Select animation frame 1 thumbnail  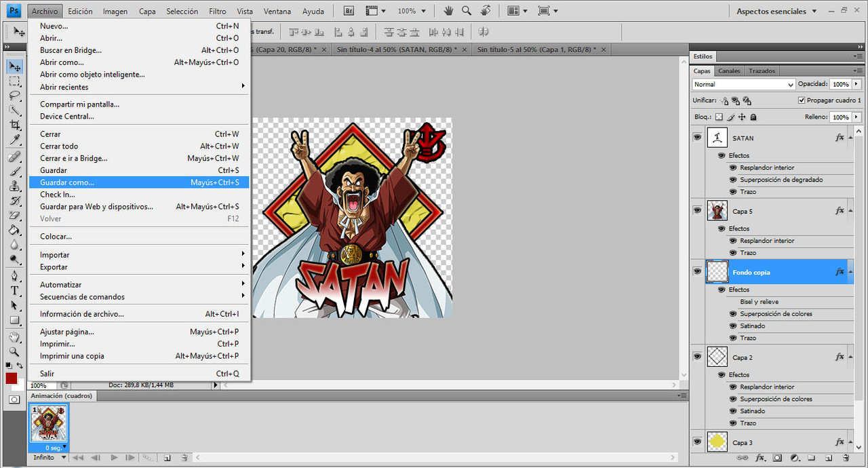pos(47,424)
